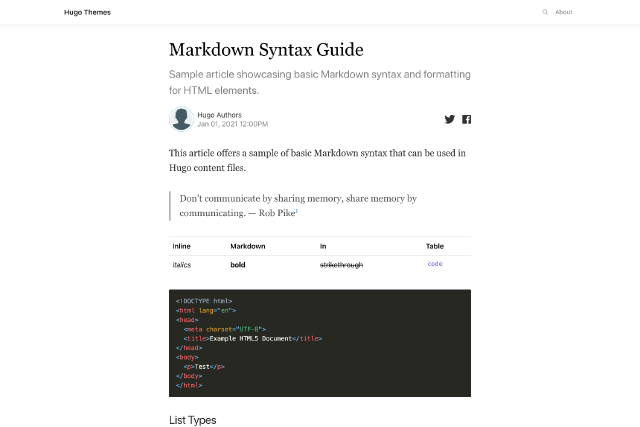640x427 pixels.
Task: Click the Markdown column header
Action: coord(248,246)
